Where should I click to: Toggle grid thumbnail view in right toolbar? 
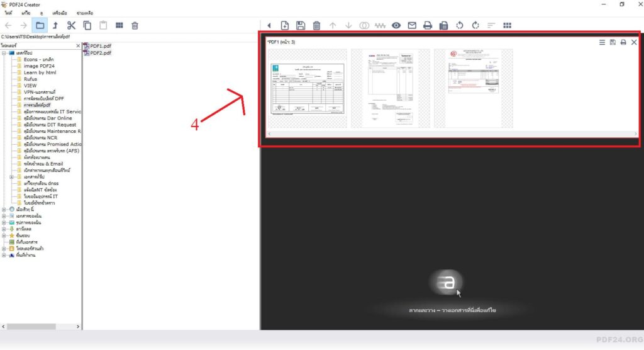507,25
